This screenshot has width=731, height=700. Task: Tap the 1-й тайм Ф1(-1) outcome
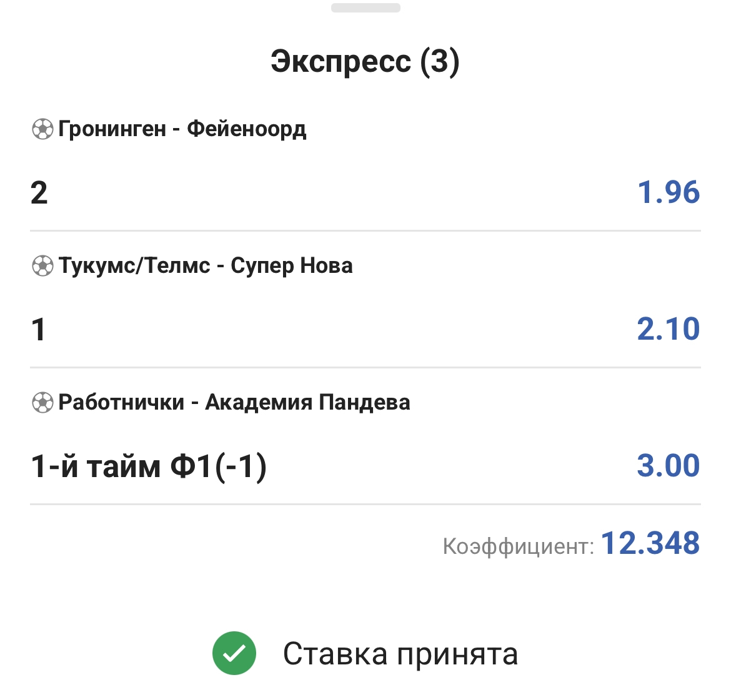(149, 466)
